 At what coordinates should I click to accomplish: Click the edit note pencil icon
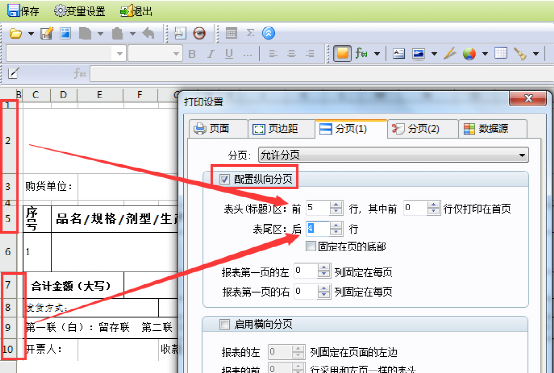pos(47,33)
